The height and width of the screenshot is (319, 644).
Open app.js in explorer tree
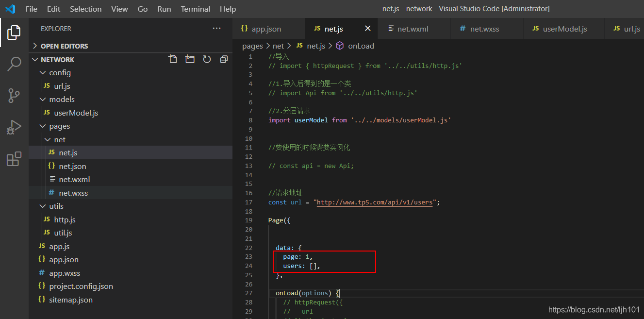click(x=131, y=246)
